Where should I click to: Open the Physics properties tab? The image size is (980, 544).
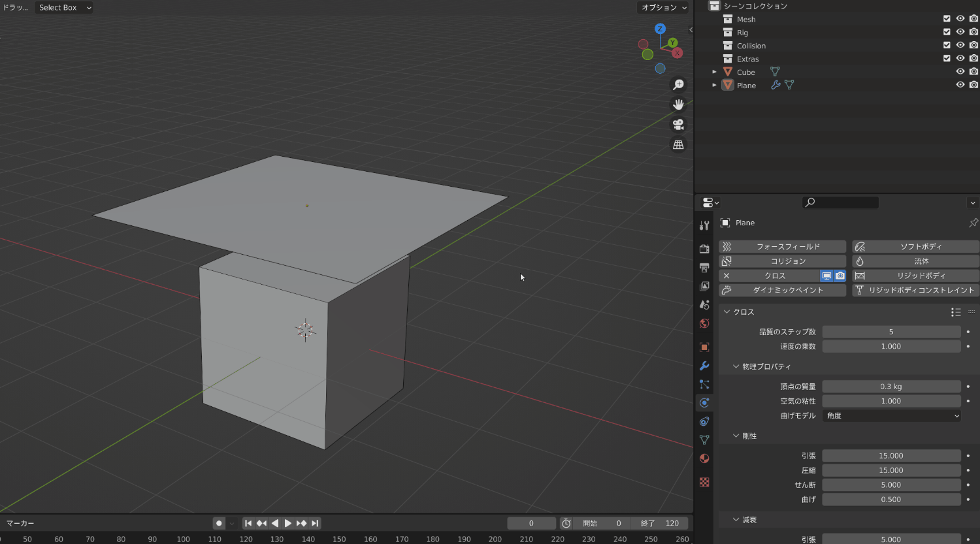pos(704,403)
